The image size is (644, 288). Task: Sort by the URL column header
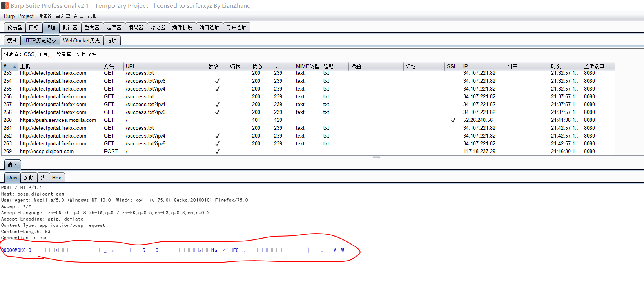pyautogui.click(x=165, y=66)
